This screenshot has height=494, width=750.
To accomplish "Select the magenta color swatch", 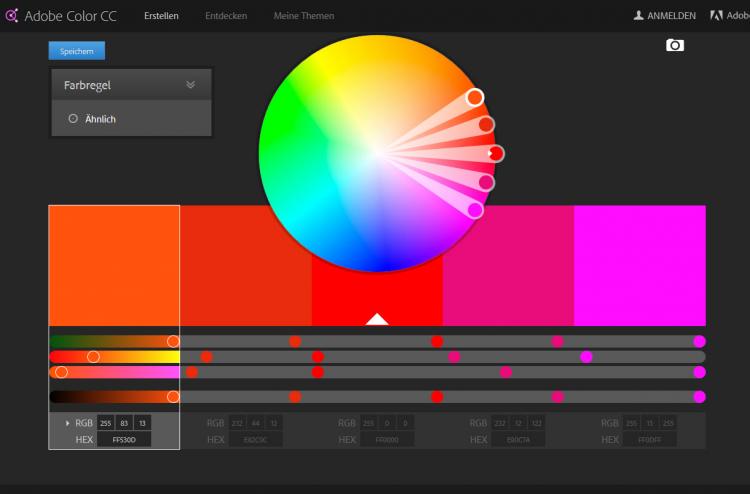I will [x=639, y=265].
